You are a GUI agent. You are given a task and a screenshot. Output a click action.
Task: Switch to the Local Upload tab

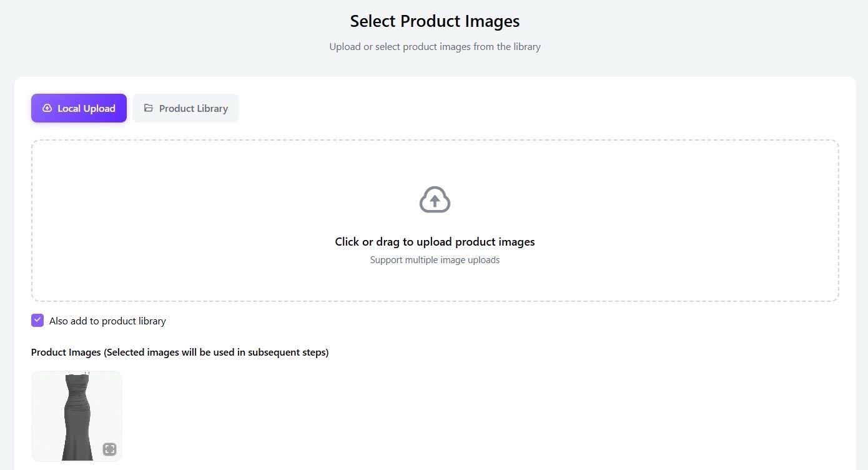click(79, 108)
